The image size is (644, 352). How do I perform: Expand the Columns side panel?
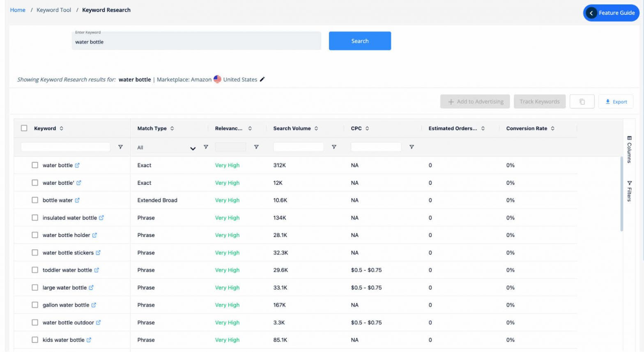[x=629, y=150]
